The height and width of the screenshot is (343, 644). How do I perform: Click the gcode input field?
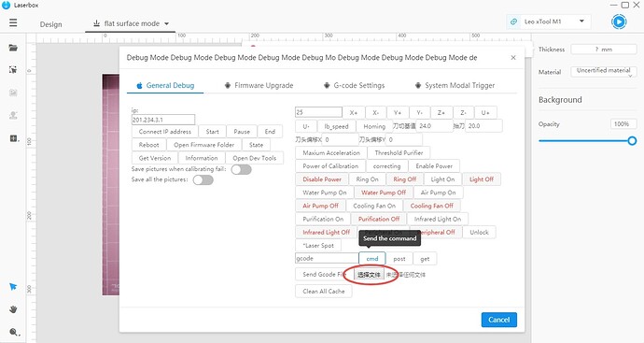(x=327, y=258)
